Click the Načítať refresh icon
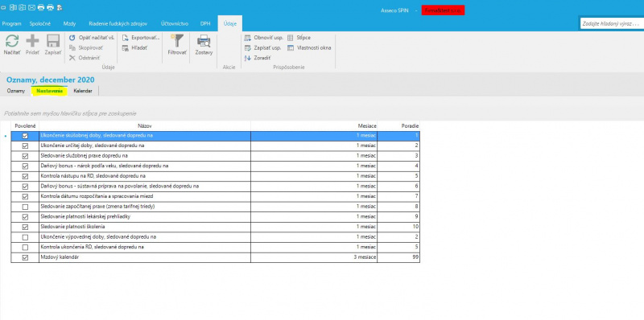The width and height of the screenshot is (644, 320). pyautogui.click(x=12, y=41)
